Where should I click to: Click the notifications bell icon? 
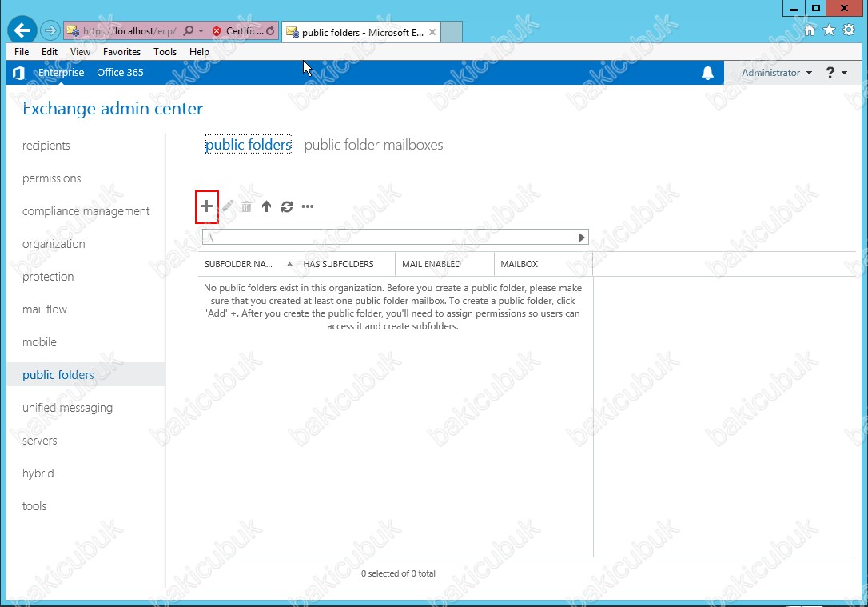(707, 73)
